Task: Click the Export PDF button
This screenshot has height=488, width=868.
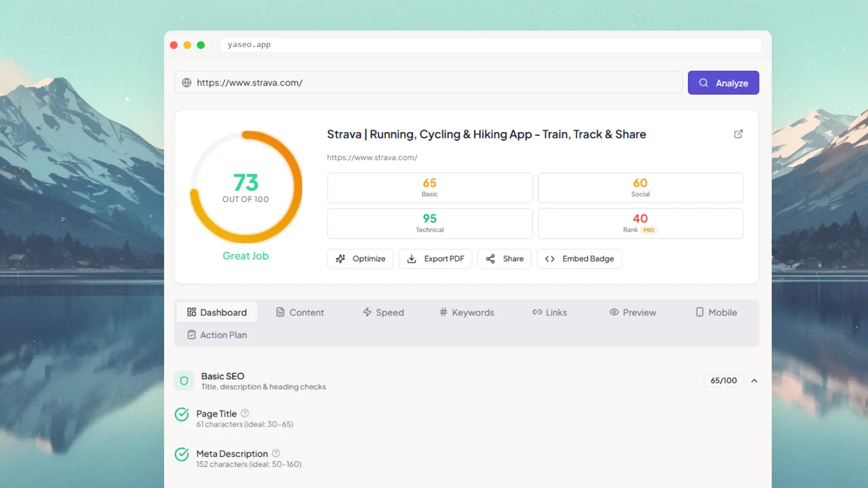Action: coord(435,258)
